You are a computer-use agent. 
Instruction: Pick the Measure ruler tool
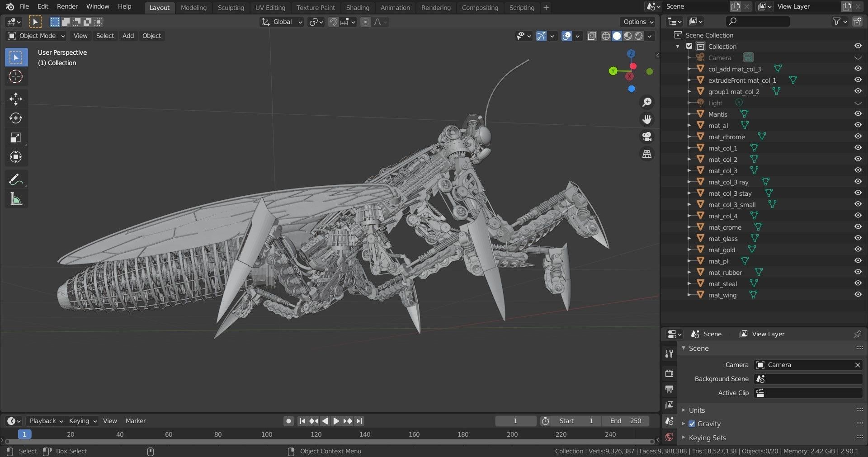click(16, 199)
